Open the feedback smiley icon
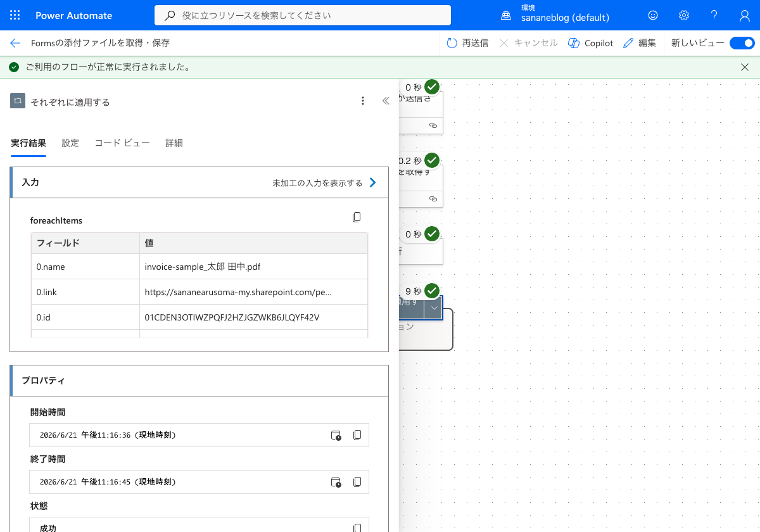 (653, 15)
